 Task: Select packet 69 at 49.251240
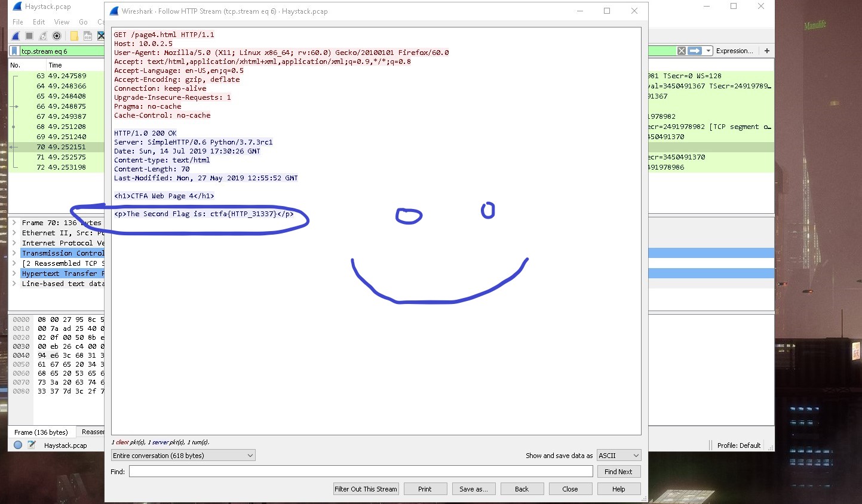pyautogui.click(x=57, y=137)
